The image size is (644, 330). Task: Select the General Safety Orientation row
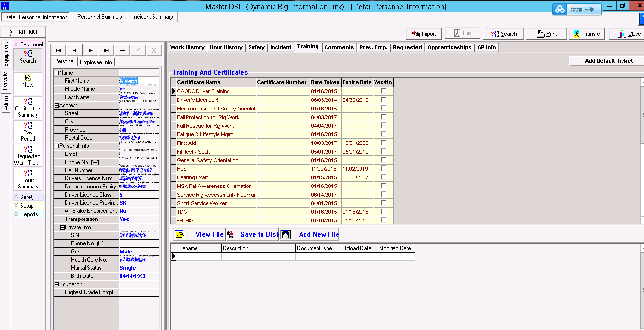click(x=282, y=160)
